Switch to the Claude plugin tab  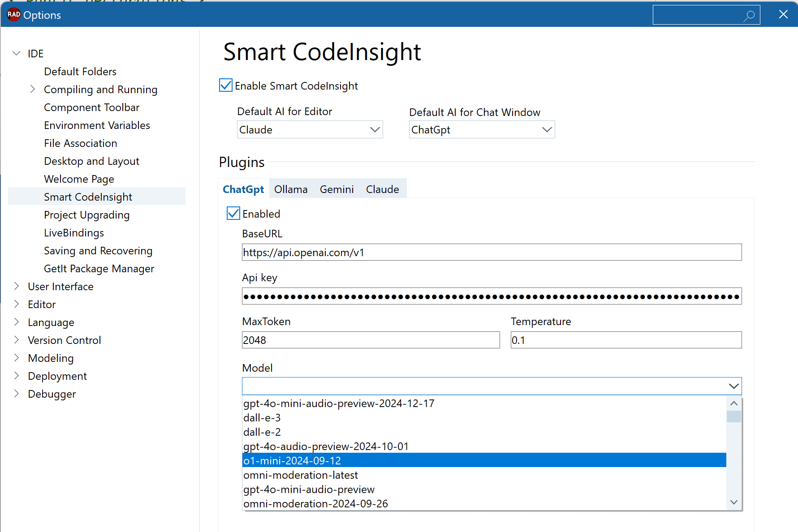pos(383,189)
